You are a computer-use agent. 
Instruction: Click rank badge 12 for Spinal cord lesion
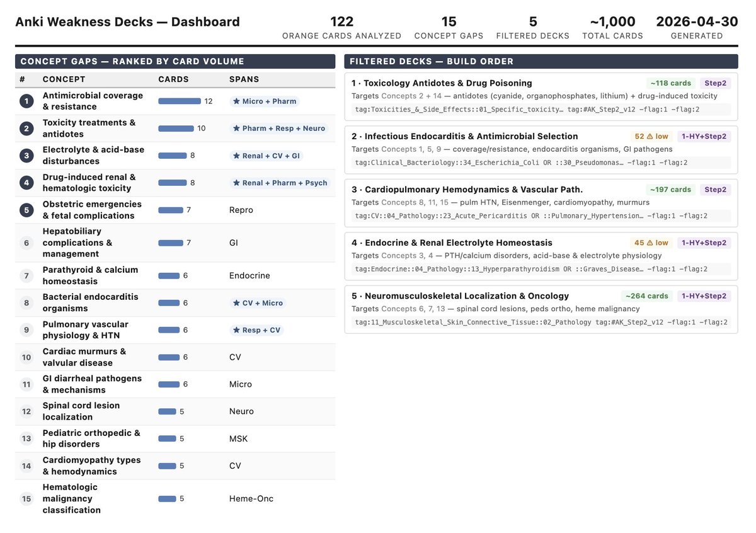[x=26, y=411]
